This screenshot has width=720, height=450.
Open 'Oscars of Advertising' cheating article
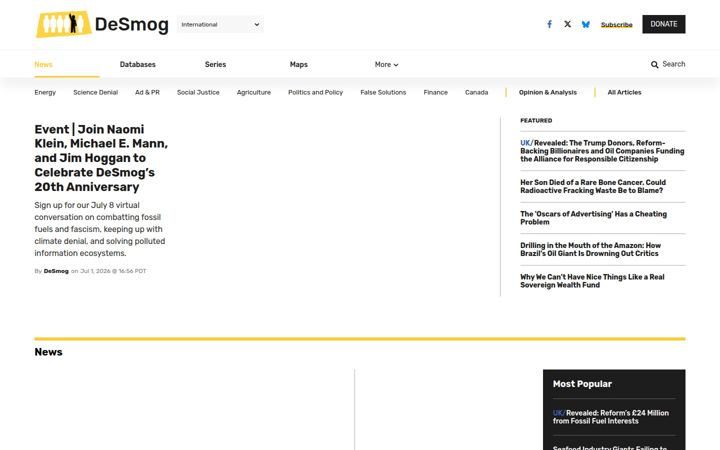click(x=593, y=218)
